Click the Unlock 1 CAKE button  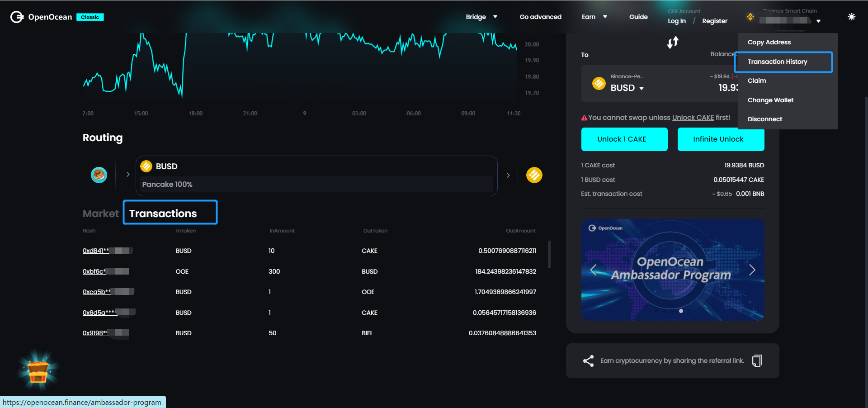(x=624, y=139)
